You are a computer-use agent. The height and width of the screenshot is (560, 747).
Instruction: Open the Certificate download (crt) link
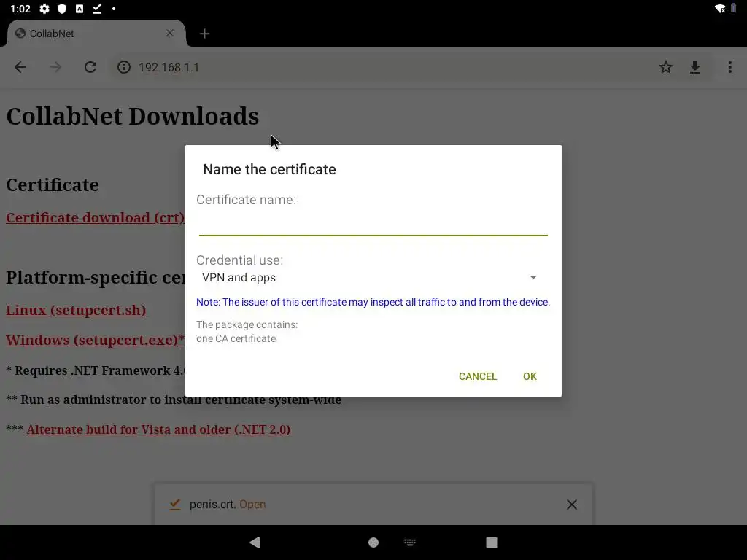[96, 217]
